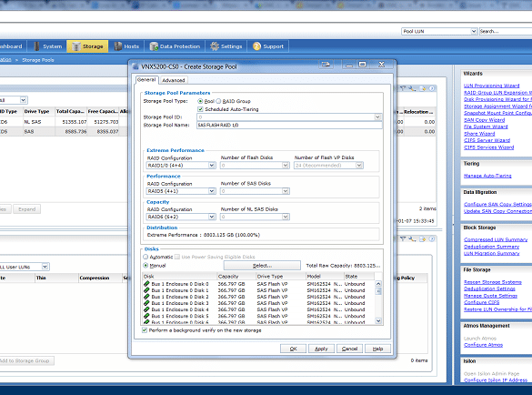
Task: Click the disk icon for Bus 1 Enclosure 0 Disk 4
Action: tap(146, 309)
